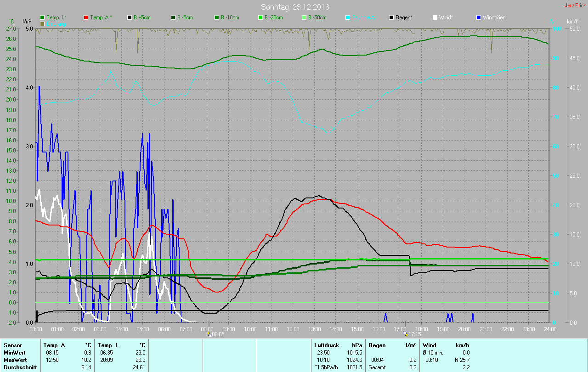Click the Luftdruck header in the stats table

[x=326, y=345]
